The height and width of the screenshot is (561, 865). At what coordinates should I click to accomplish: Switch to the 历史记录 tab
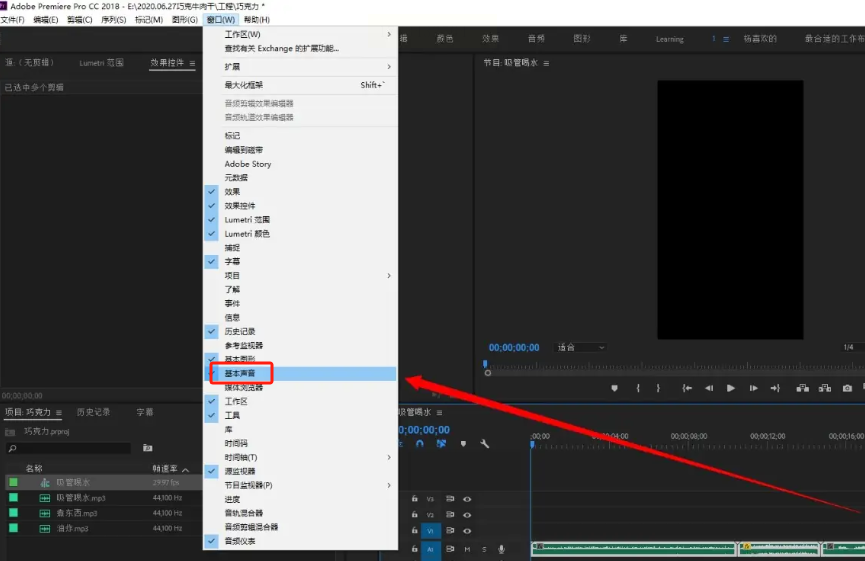click(x=93, y=412)
